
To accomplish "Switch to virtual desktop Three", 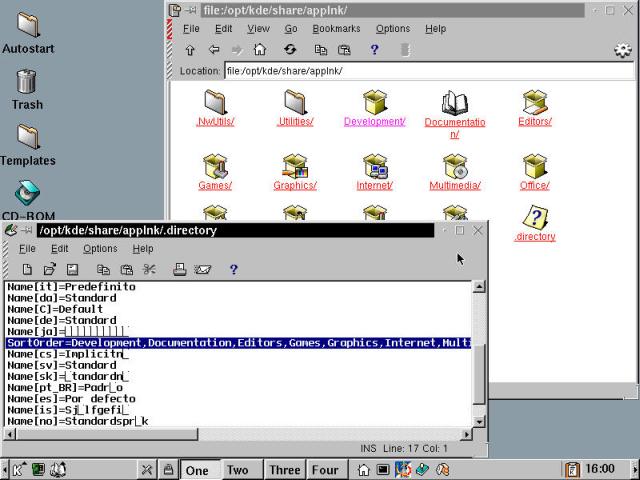I will (284, 470).
